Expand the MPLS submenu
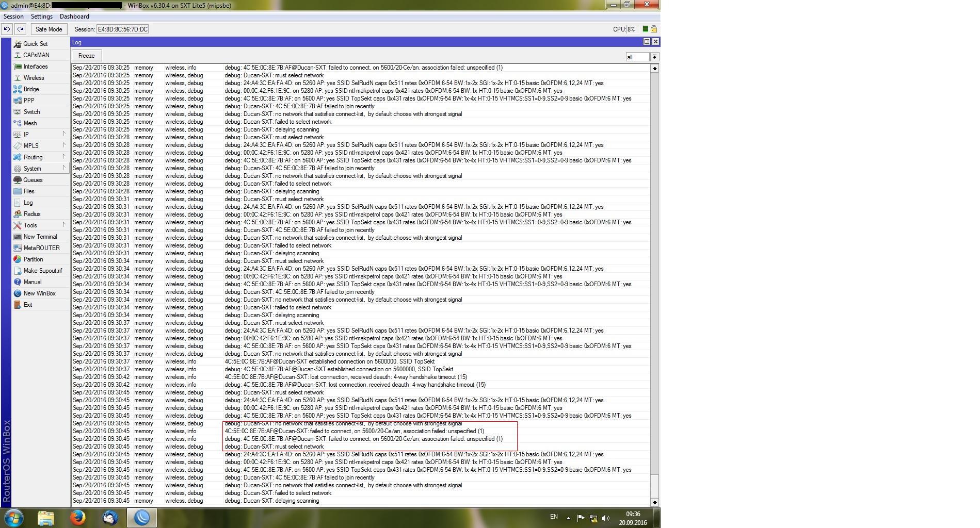This screenshot has height=528, width=980. pyautogui.click(x=64, y=145)
